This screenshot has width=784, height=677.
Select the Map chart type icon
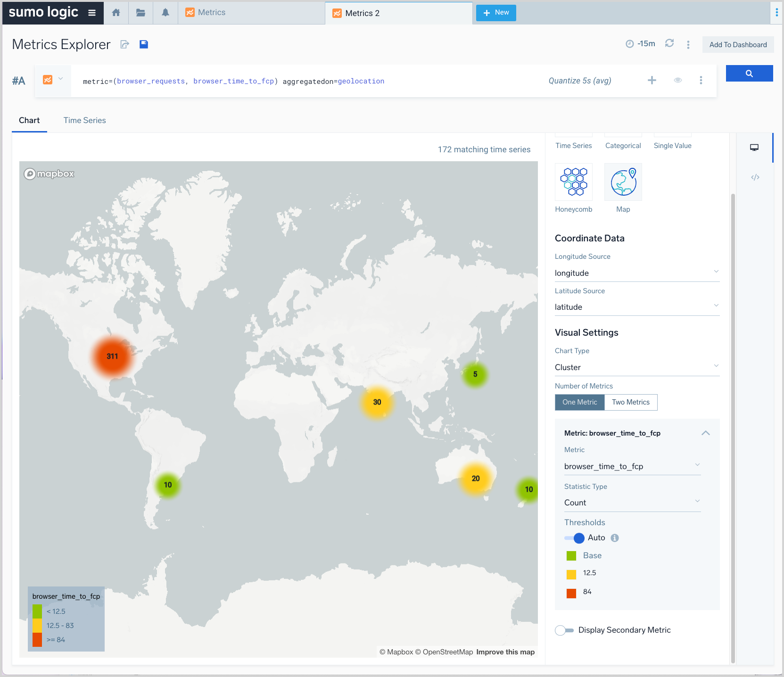pyautogui.click(x=623, y=182)
